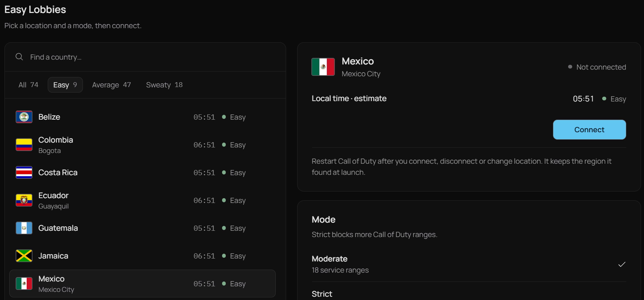Image resolution: width=644 pixels, height=300 pixels.
Task: Click Colombia's 06:51 local time
Action: click(x=204, y=145)
